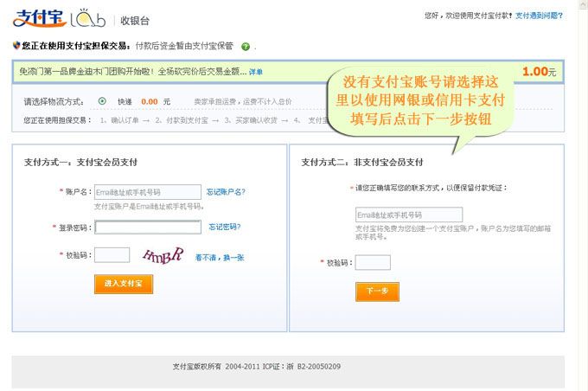588x391 pixels.
Task: Focus the non-member 校验码 input field
Action: tap(373, 262)
